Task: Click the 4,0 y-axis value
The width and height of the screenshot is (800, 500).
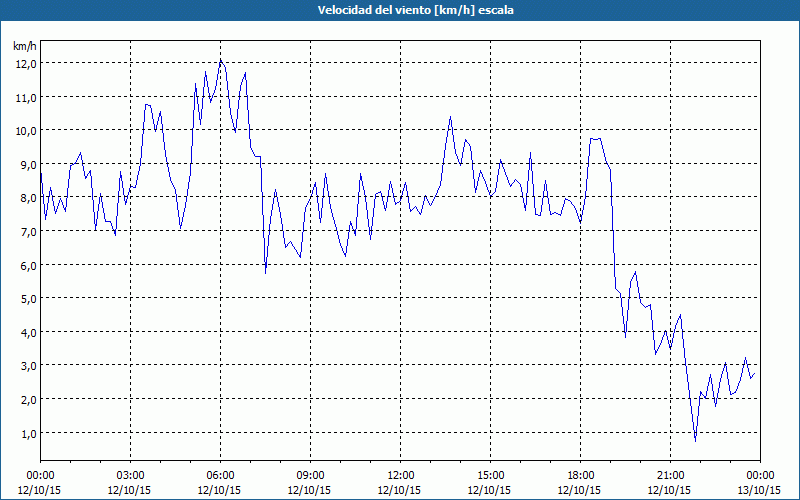Action: click(28, 333)
